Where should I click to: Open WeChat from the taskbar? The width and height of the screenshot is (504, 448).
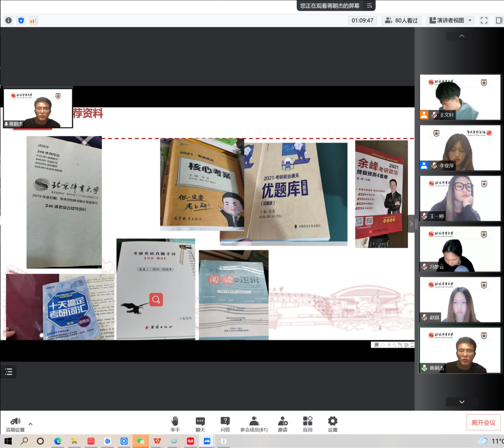pos(140,441)
